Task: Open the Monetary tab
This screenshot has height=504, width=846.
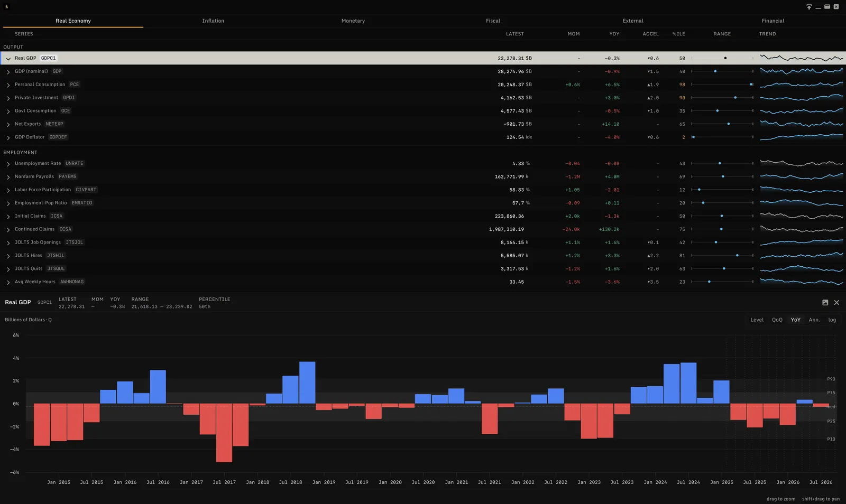Action: (353, 21)
